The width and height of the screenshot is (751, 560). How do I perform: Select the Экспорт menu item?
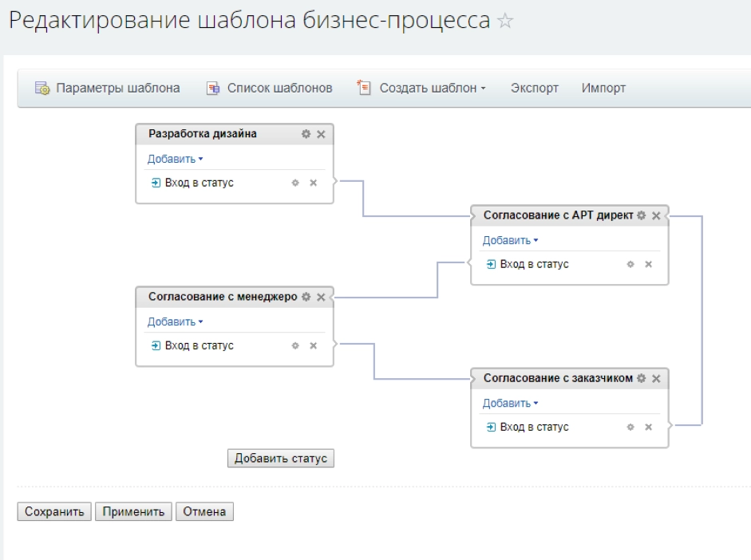(533, 89)
